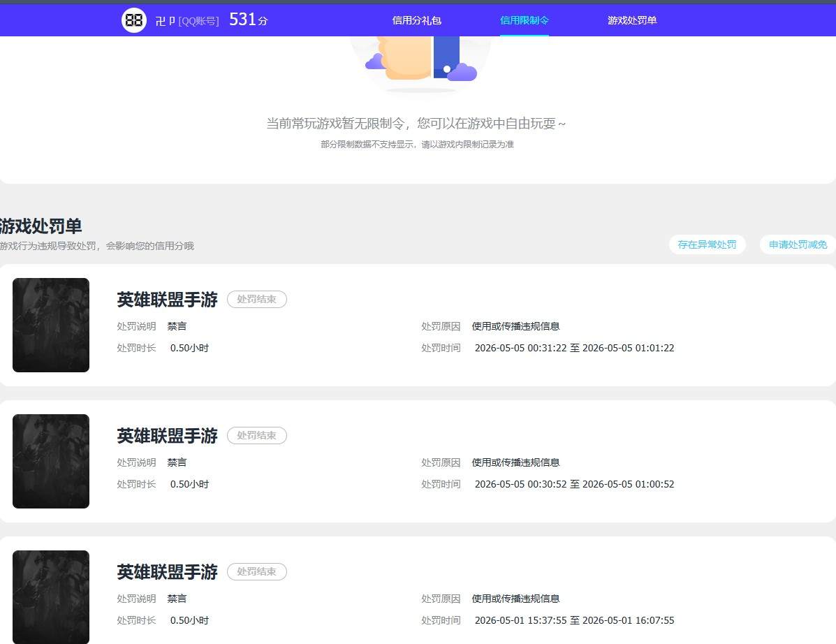The height and width of the screenshot is (644, 836).
Task: Open the 游戏处罚单 tab in header
Action: (632, 20)
